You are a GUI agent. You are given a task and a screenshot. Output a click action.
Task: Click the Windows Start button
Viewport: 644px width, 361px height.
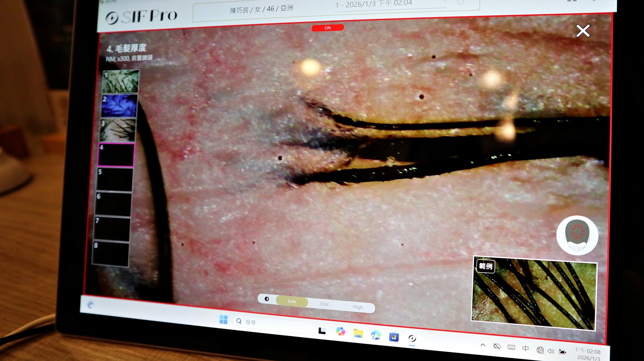point(223,320)
